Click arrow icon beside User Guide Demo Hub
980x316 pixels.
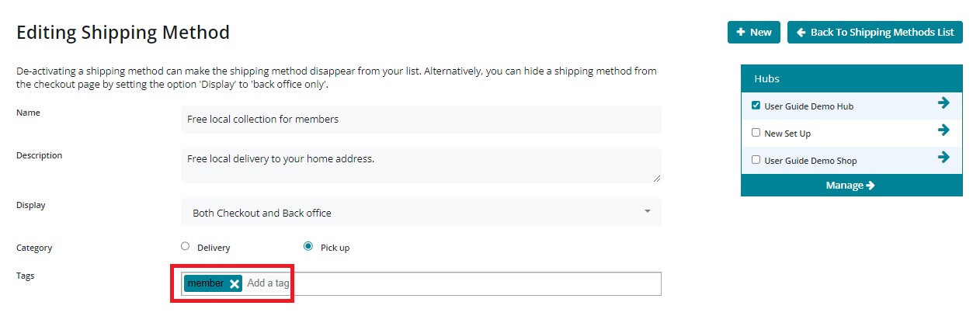tap(944, 103)
